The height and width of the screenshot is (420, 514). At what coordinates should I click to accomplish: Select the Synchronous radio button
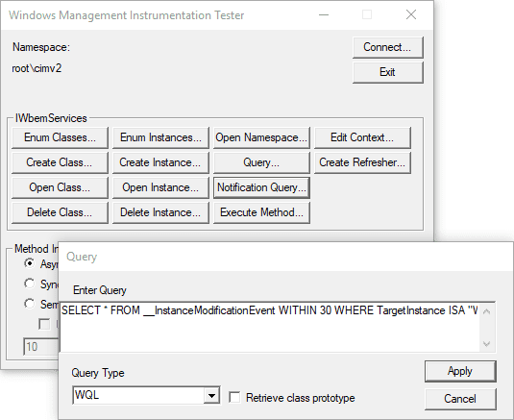(x=30, y=284)
